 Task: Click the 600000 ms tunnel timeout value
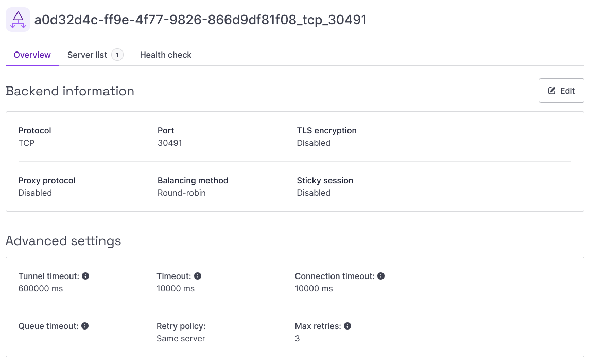(41, 288)
